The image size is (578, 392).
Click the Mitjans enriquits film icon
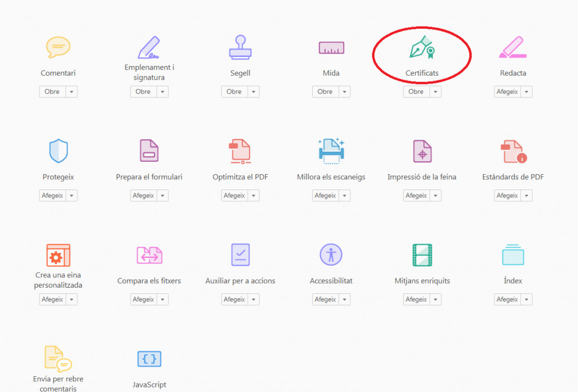[x=422, y=255]
